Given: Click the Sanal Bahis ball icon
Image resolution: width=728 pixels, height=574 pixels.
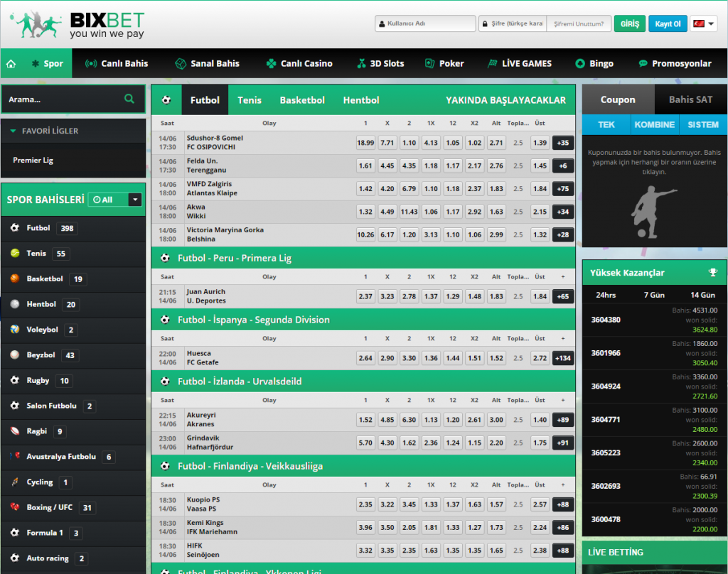Looking at the screenshot, I should point(181,63).
